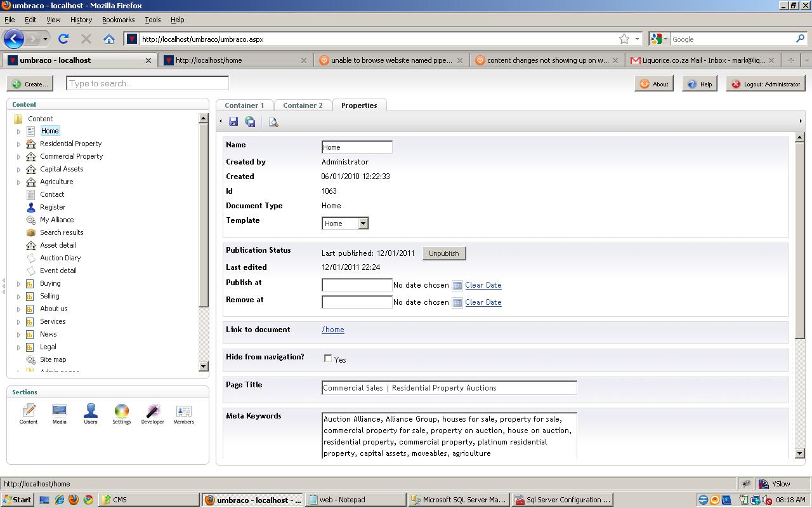Click properties panel scrollbar down arrow
The width and height of the screenshot is (812, 508).
point(799,453)
